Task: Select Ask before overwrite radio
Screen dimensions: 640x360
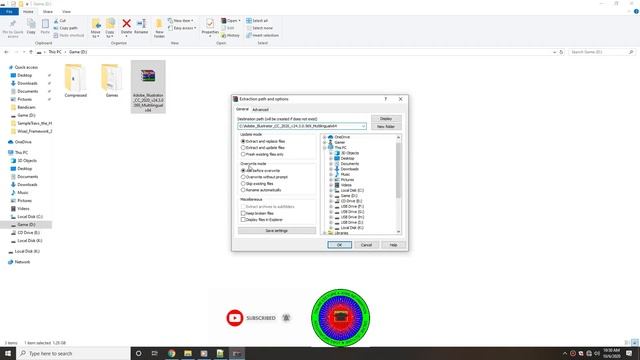Action: tap(243, 171)
